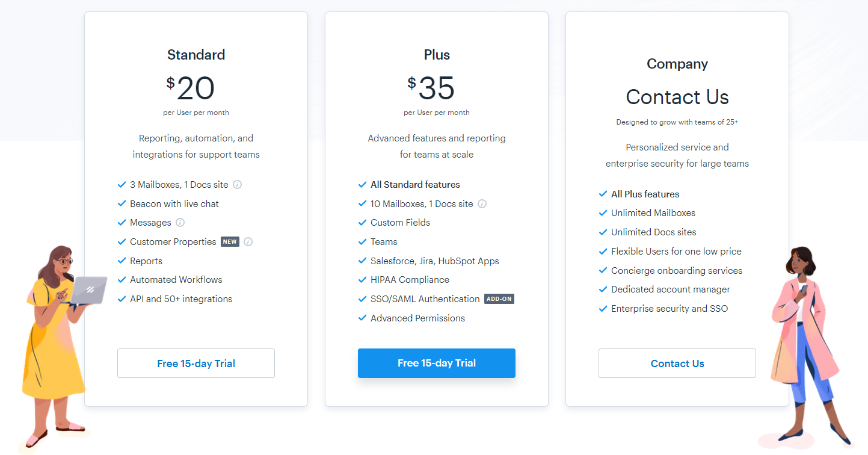The image size is (868, 455).
Task: Click the NEW badge on Customer Properties
Action: [x=230, y=242]
